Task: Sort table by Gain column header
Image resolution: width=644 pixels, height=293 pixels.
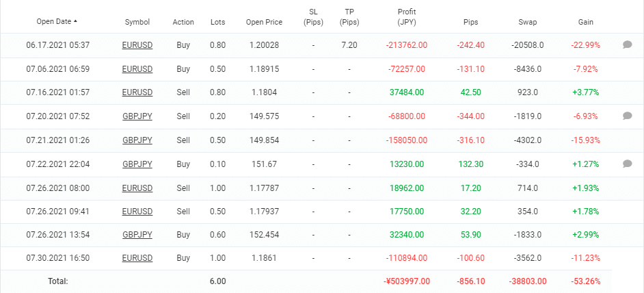Action: (585, 22)
